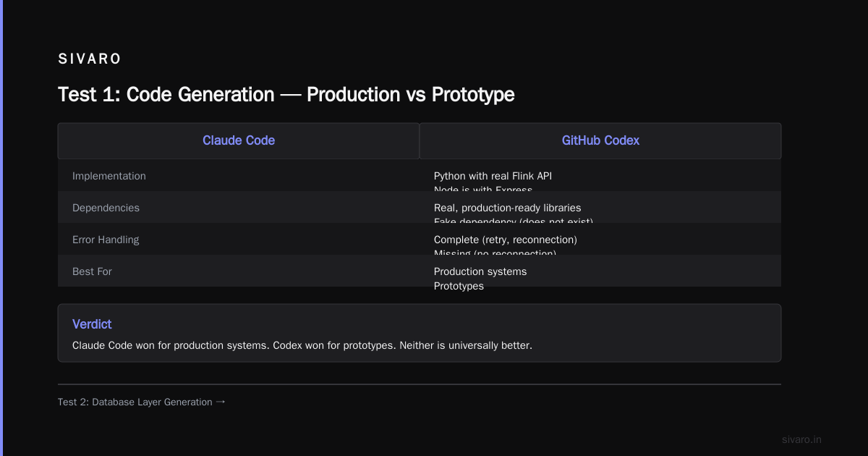This screenshot has width=868, height=456.
Task: Click 'Complete (retry, reconnection)' cell text
Action: [x=505, y=240]
